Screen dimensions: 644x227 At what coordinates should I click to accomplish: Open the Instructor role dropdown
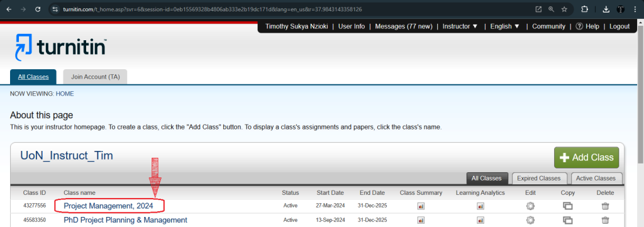point(460,26)
